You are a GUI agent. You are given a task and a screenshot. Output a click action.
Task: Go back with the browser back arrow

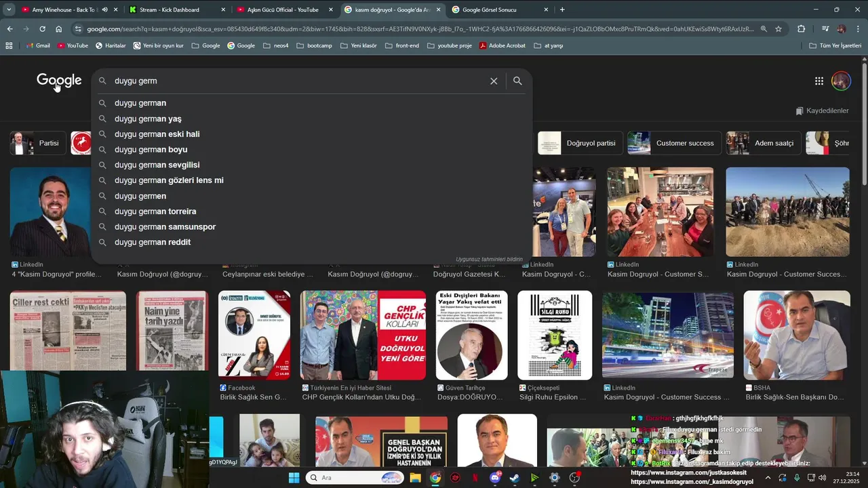(9, 29)
